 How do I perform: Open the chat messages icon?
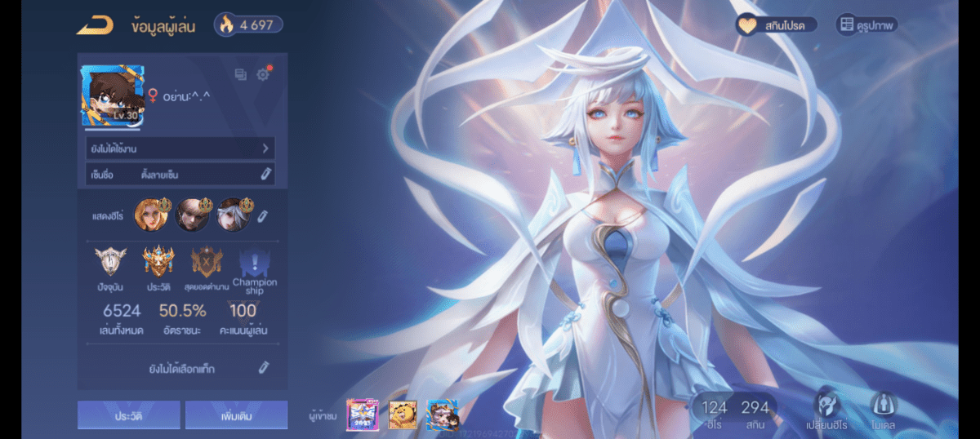pos(241,74)
